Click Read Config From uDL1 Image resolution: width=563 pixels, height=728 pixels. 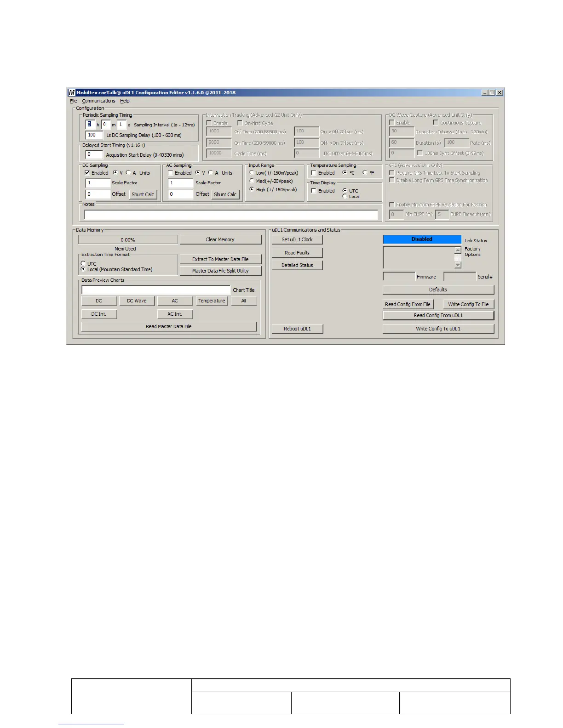click(438, 315)
